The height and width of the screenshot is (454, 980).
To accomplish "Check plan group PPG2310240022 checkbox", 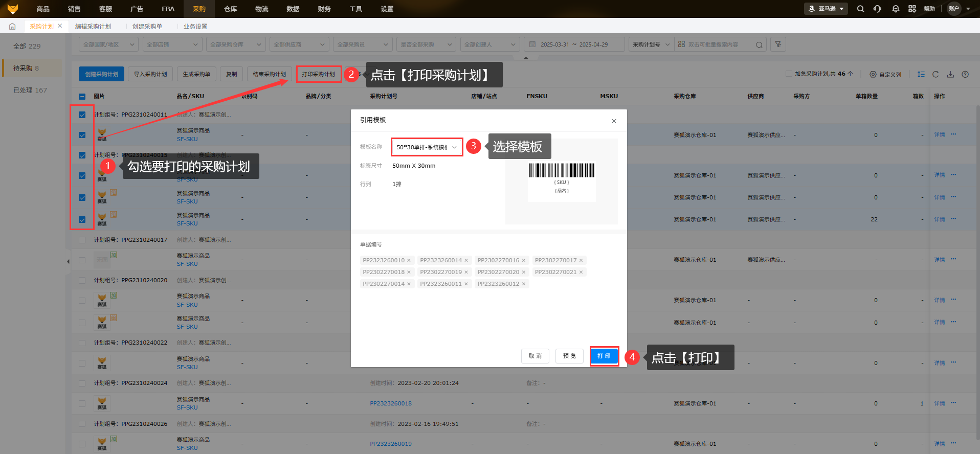I will 82,343.
